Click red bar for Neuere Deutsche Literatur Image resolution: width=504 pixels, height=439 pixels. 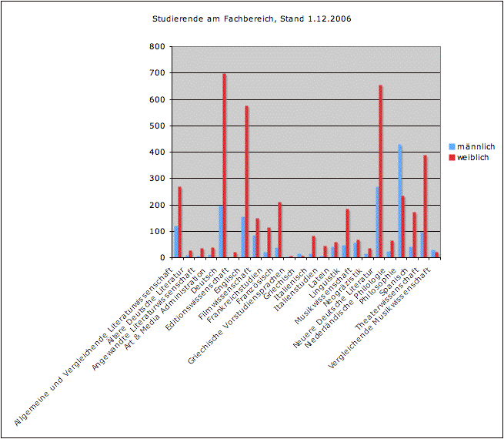pyautogui.click(x=380, y=171)
